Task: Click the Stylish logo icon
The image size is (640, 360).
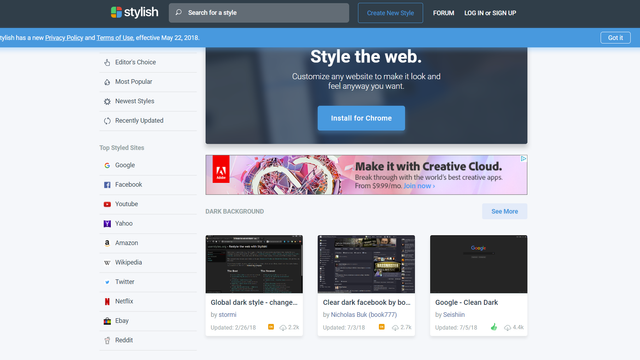Action: point(116,12)
